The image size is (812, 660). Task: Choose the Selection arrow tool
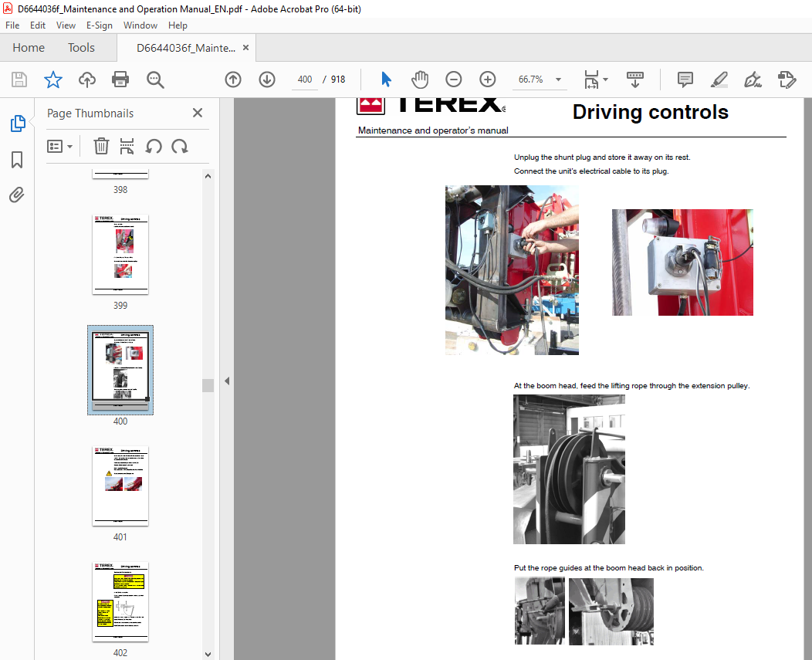click(x=387, y=80)
